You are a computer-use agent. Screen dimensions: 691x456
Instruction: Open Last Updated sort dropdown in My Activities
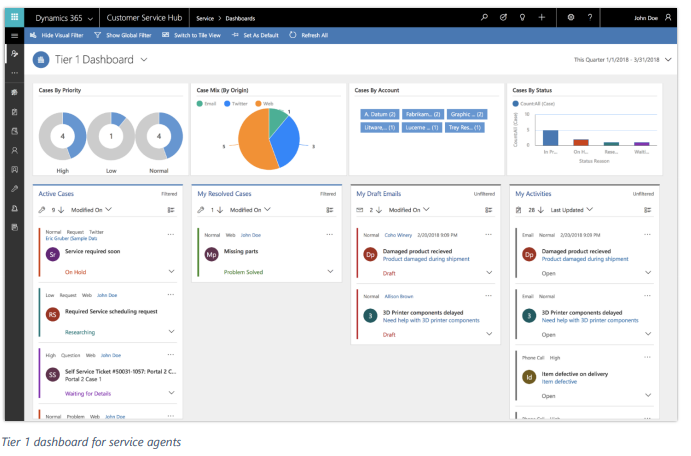coord(572,210)
